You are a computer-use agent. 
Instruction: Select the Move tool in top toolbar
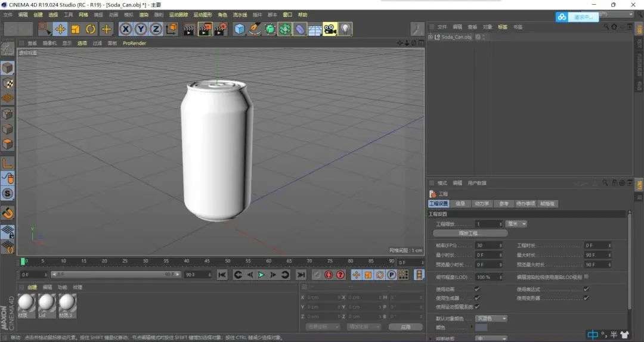(60, 29)
